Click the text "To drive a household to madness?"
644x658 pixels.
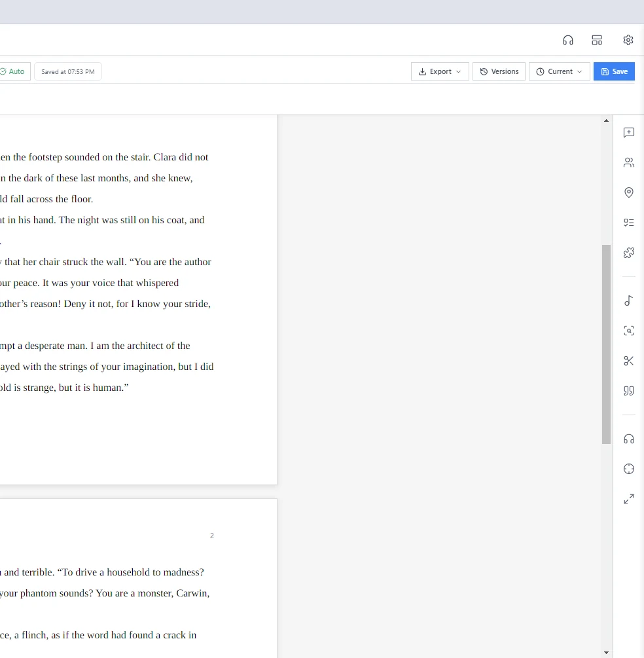click(130, 572)
